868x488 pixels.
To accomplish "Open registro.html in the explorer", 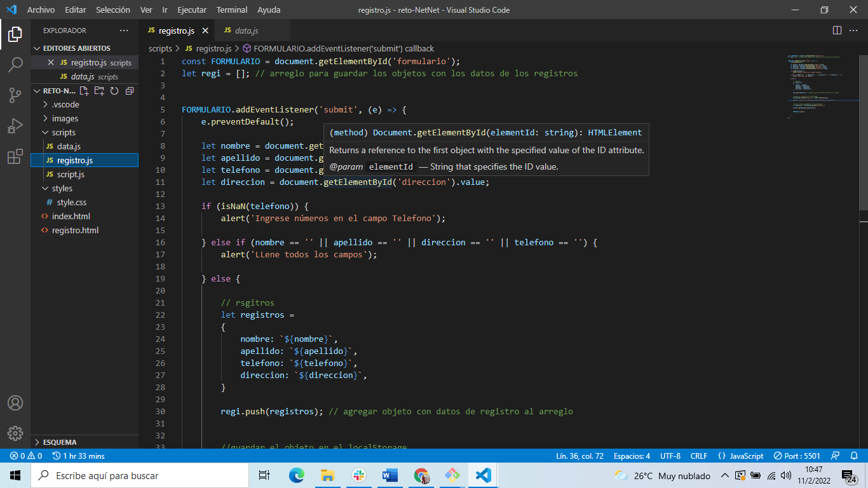I will pyautogui.click(x=85, y=230).
